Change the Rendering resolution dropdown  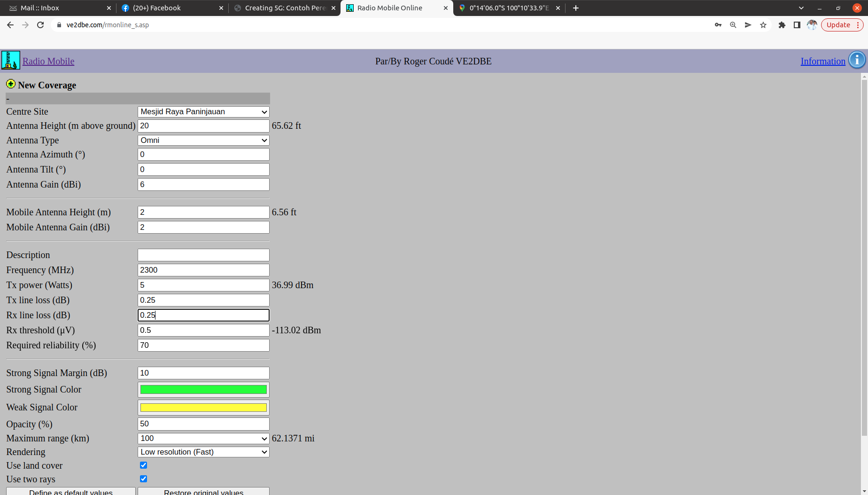(203, 452)
